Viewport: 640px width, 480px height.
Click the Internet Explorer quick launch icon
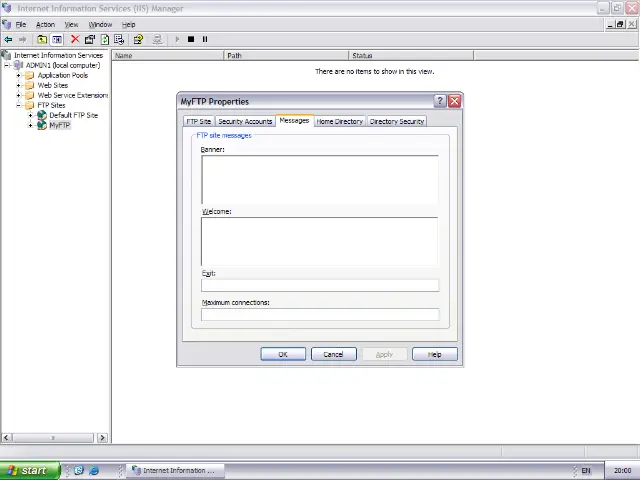pos(94,471)
